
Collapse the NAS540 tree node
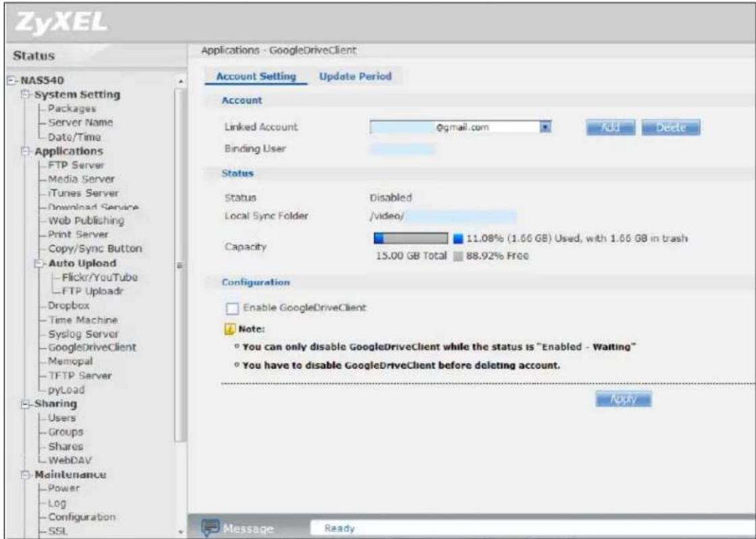tap(11, 80)
